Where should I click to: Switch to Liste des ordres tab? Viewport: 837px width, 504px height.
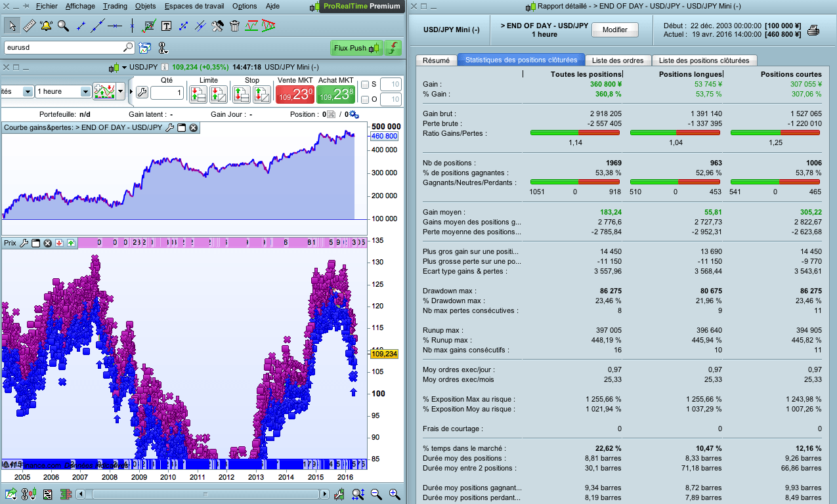pyautogui.click(x=618, y=60)
